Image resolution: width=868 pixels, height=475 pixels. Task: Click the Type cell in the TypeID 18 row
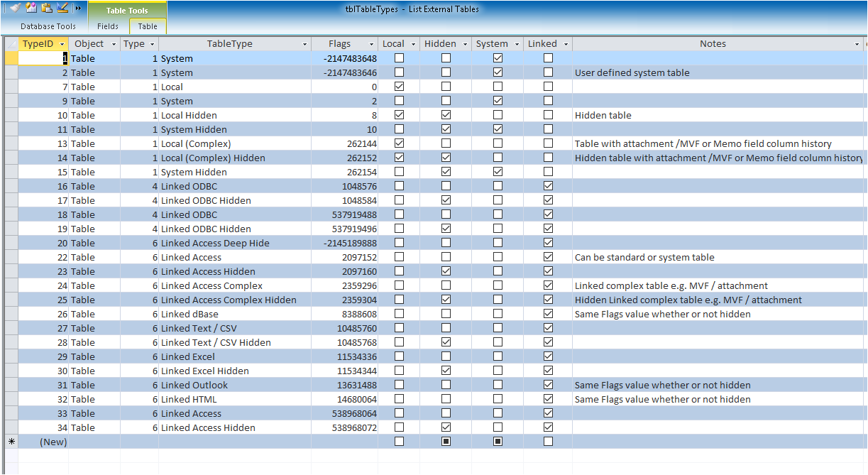(x=139, y=214)
